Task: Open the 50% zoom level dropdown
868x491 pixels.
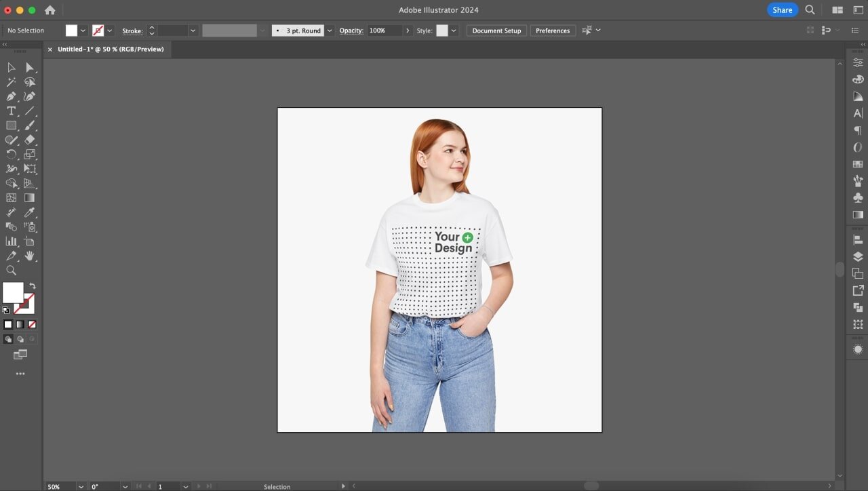Action: tap(81, 486)
